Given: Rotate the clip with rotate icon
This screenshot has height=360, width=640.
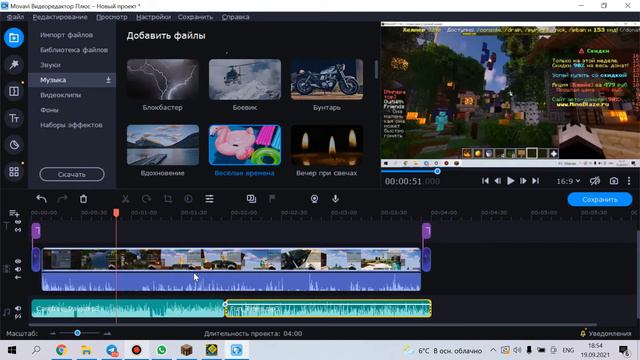Looking at the screenshot, I should (146, 199).
